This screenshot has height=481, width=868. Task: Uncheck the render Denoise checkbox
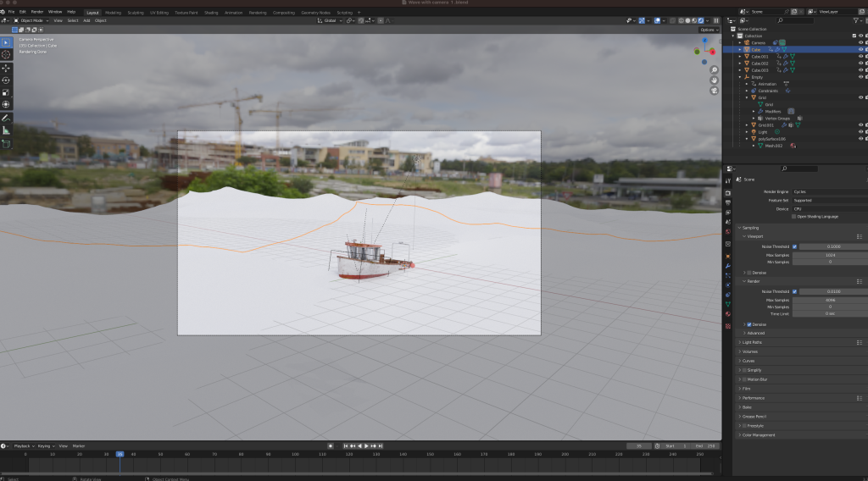coord(748,324)
